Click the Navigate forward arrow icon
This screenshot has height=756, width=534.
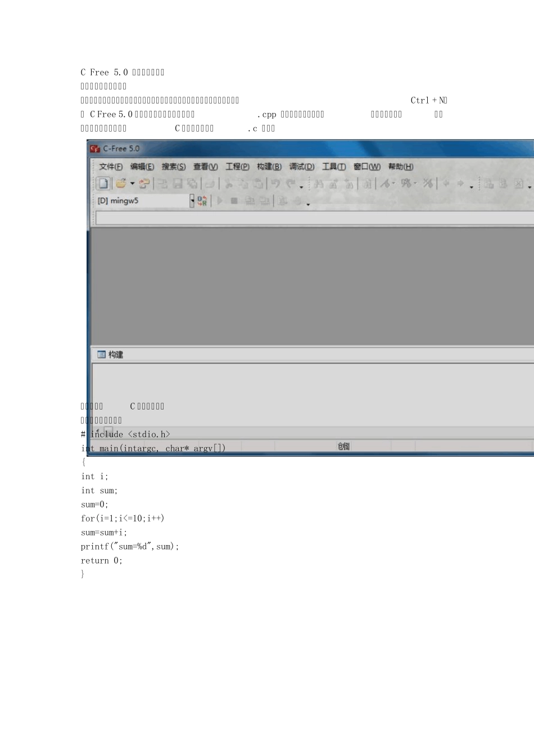click(x=460, y=183)
